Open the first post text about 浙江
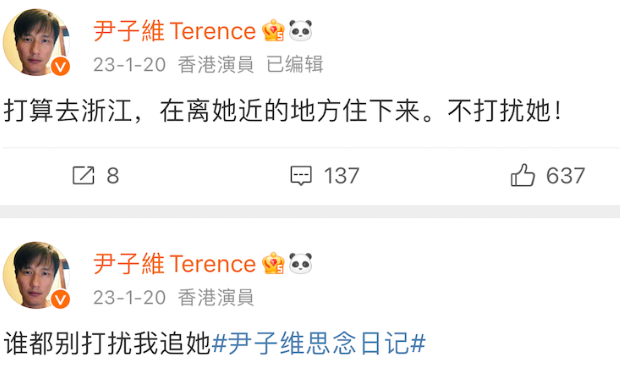This screenshot has height=369, width=620. pos(283,110)
